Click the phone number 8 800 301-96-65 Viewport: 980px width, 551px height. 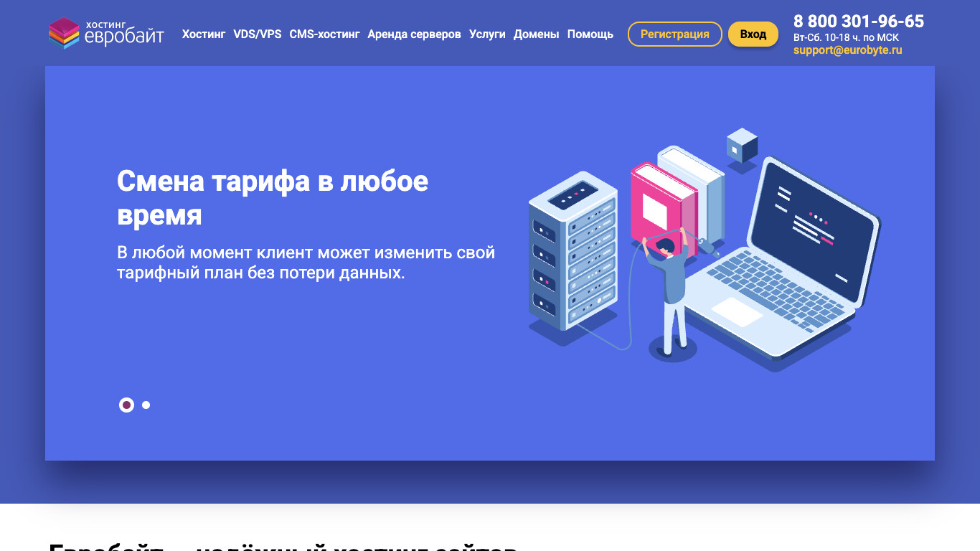[858, 22]
